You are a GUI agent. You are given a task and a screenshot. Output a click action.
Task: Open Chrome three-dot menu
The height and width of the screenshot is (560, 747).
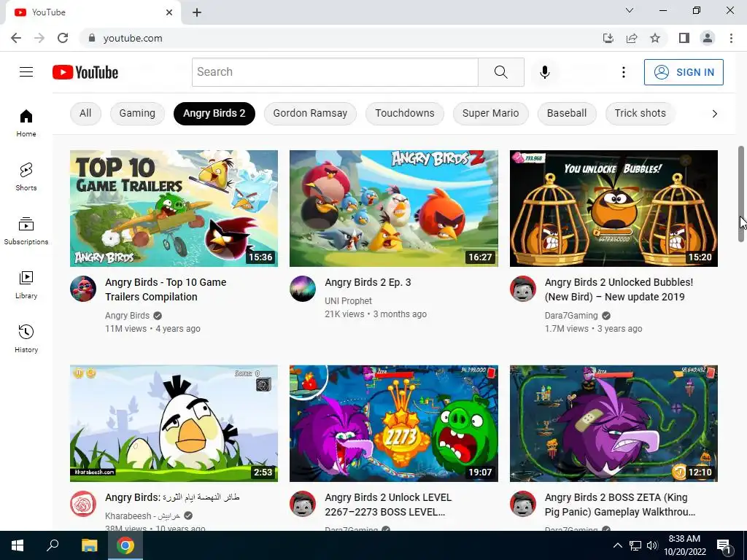tap(731, 38)
